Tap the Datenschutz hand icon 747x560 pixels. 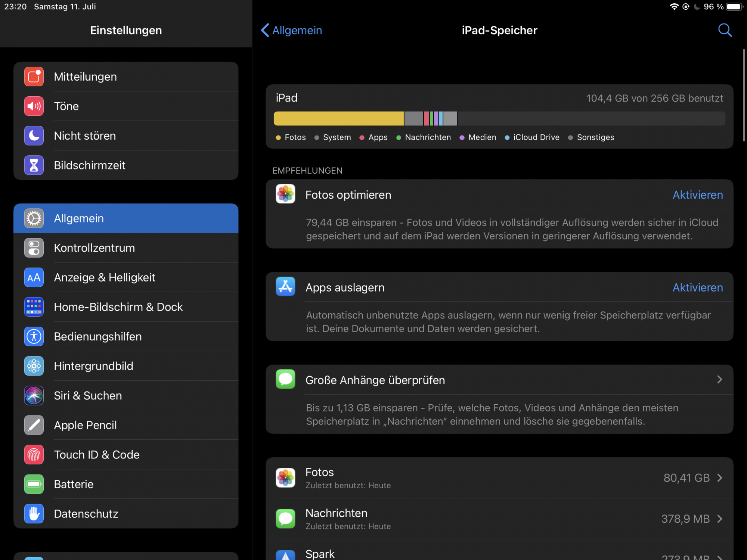(x=34, y=514)
